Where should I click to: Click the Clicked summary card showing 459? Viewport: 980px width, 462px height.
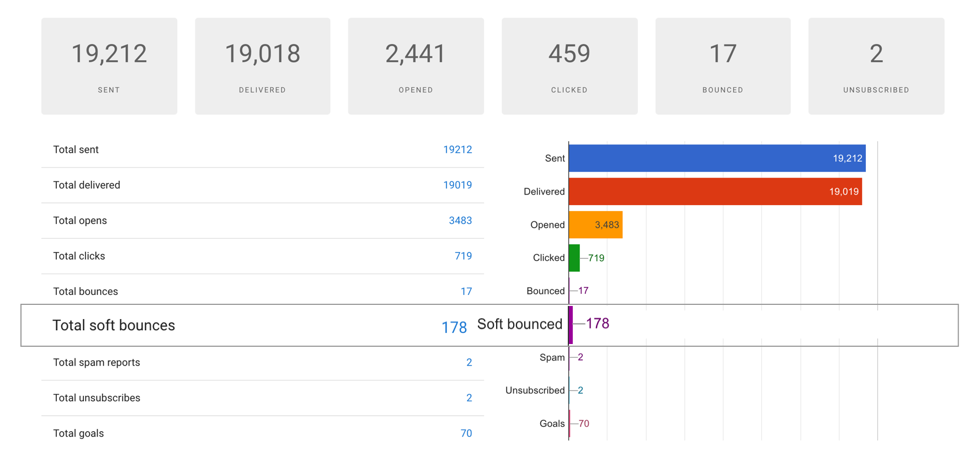[x=569, y=66]
